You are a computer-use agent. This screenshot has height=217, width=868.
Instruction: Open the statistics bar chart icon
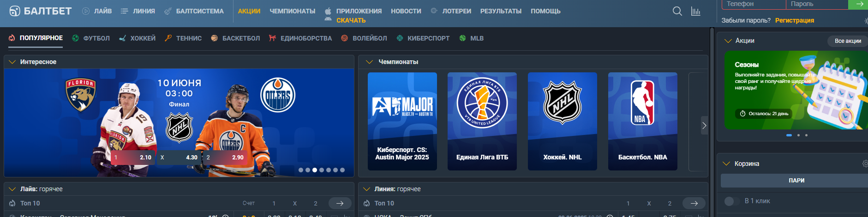point(696,11)
